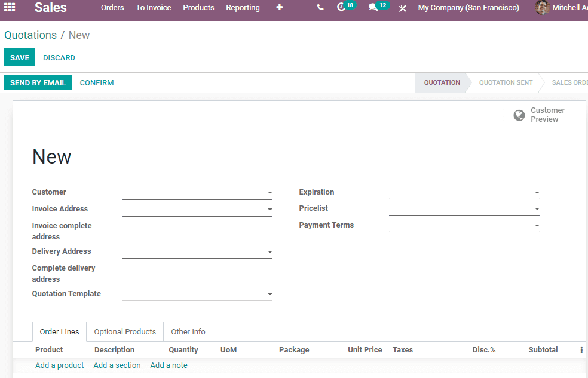Screen dimensions: 588x378
Task: Expand the Invoice Address dropdown arrow
Action: click(x=269, y=210)
